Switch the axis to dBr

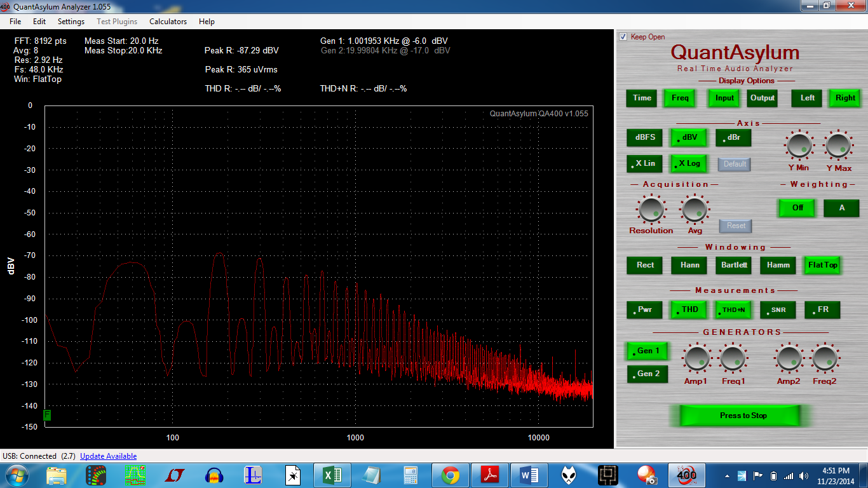pos(733,137)
